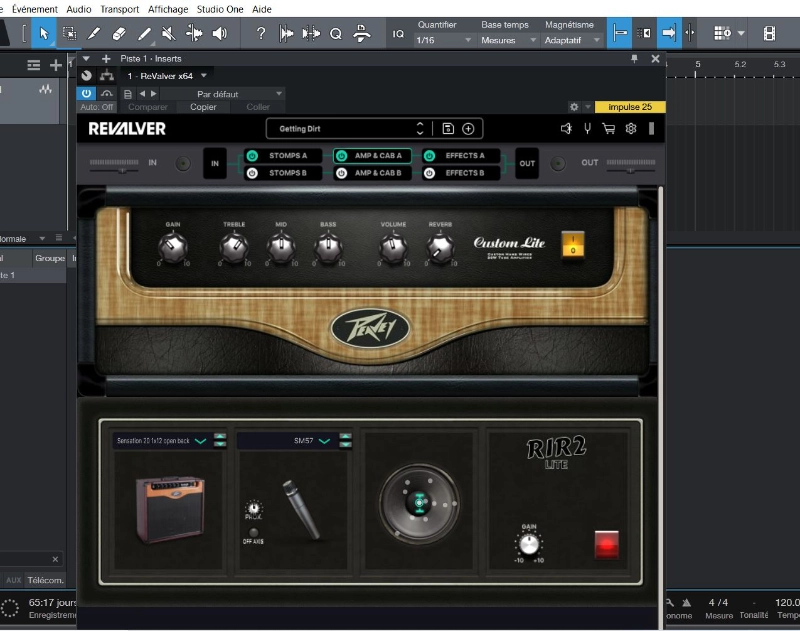800x631 pixels.
Task: Pin the plugin window
Action: coord(634,59)
